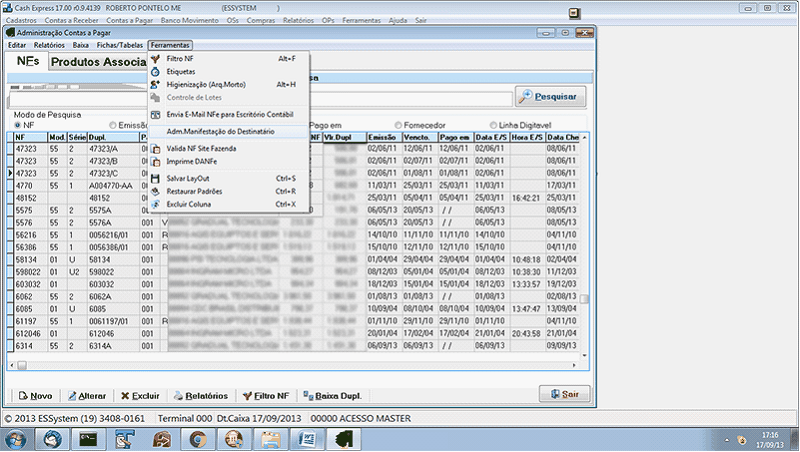Screen dimensions: 800x452
Task: Click the Etiquetas menu icon
Action: (155, 72)
